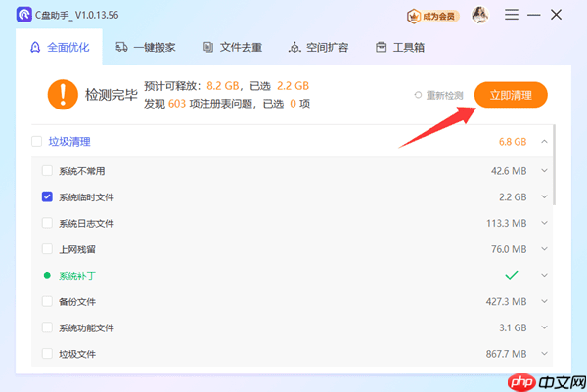Minimize the C盘助手 window
587x392 pixels.
[534, 15]
